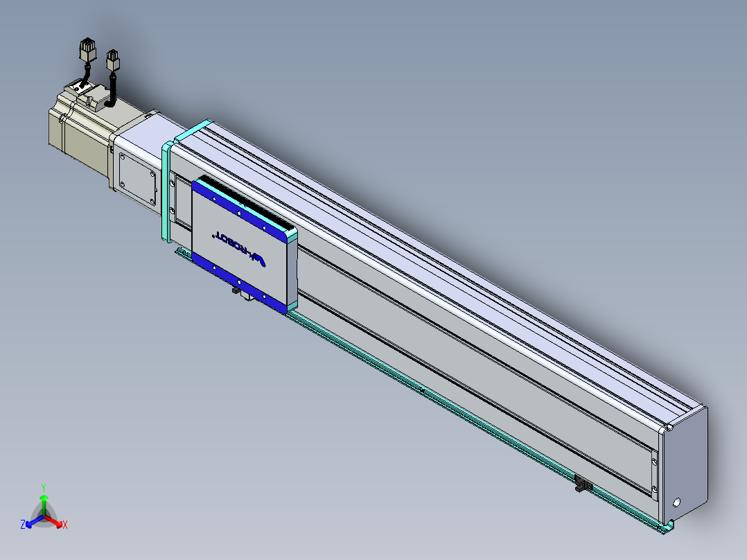Click the ROBOT logo on the carriage
Viewport: 747px width, 560px height.
(x=239, y=248)
